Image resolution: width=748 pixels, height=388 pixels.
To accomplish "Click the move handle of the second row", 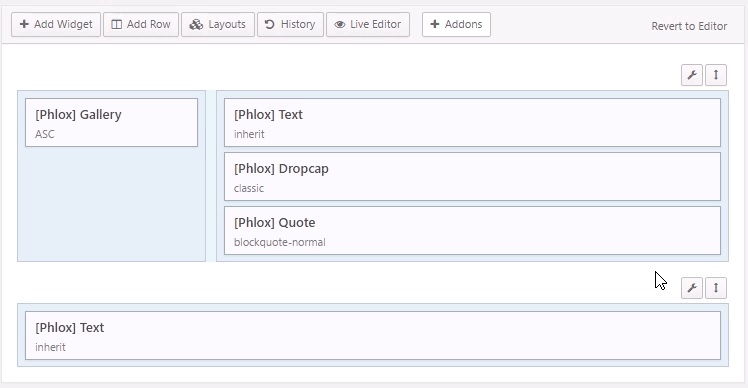I will point(716,288).
